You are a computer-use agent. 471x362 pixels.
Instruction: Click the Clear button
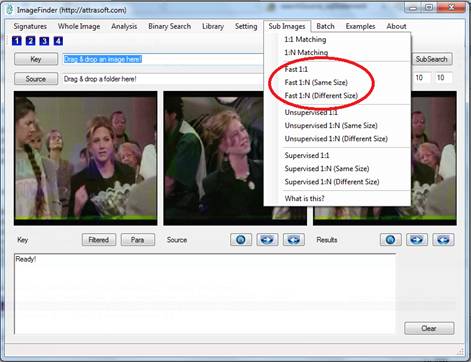point(429,328)
